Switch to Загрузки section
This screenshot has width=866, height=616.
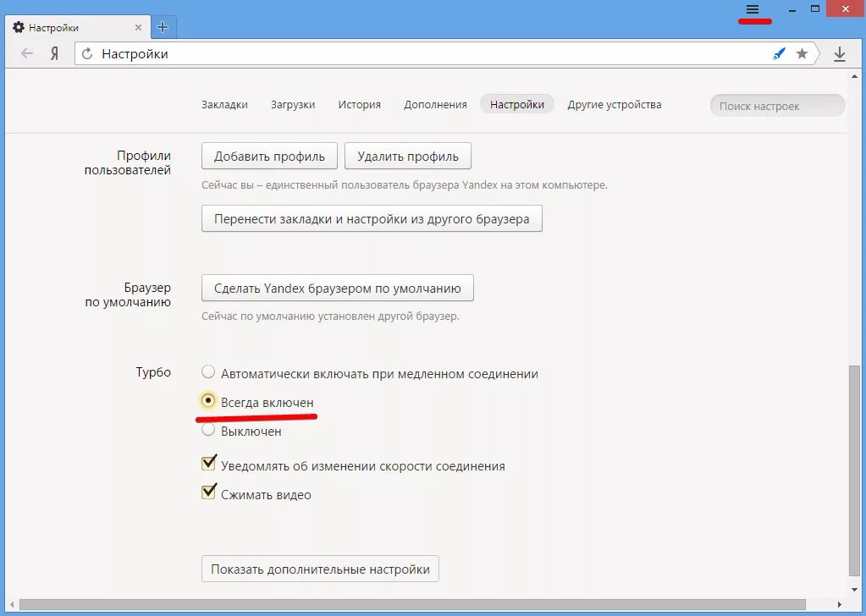(x=293, y=104)
